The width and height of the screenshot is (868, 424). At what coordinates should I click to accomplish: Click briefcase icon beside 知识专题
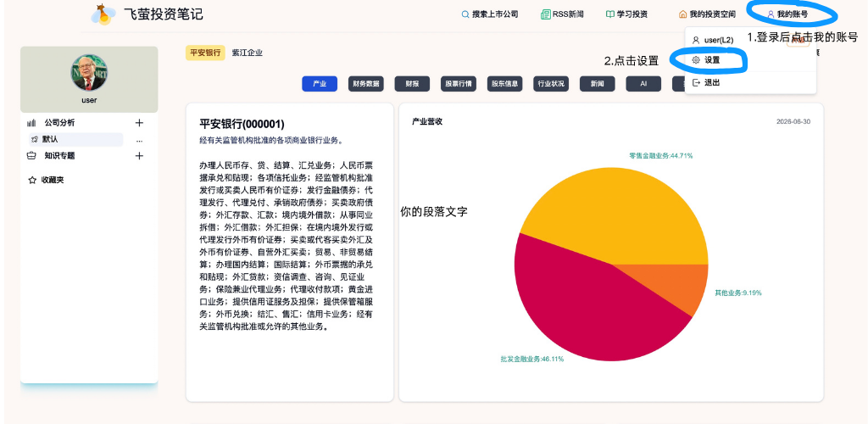(31, 155)
